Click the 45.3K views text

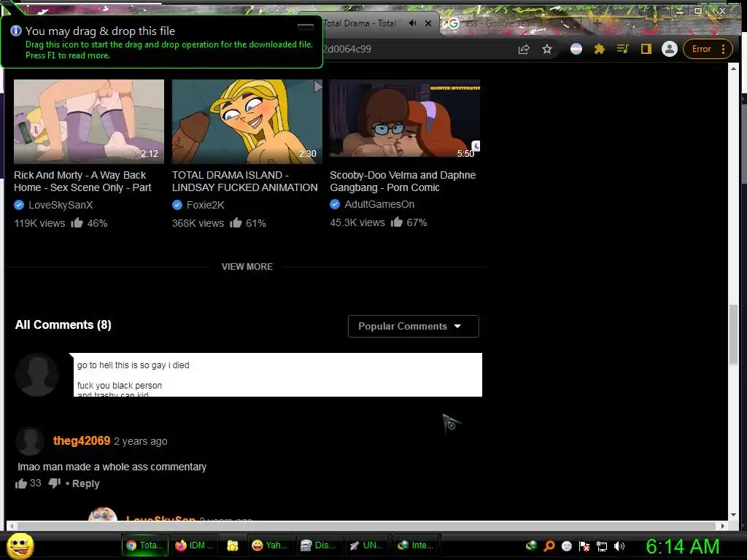pyautogui.click(x=357, y=222)
